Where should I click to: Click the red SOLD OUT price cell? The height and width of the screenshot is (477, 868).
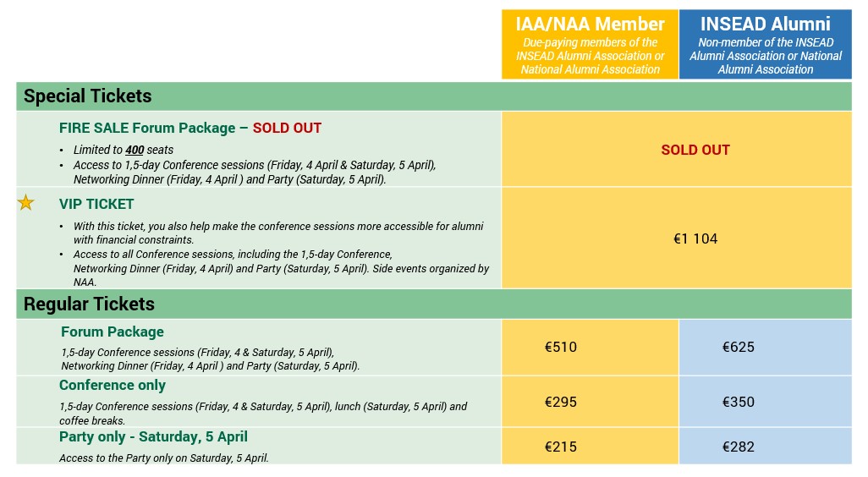[x=695, y=150]
